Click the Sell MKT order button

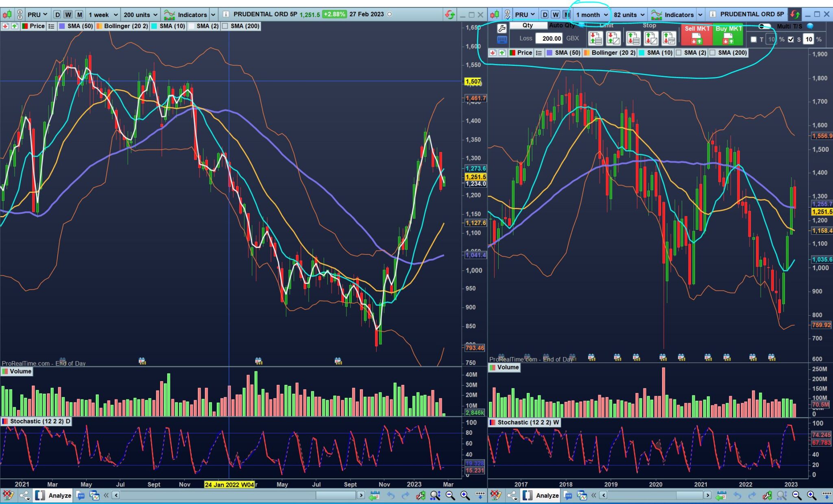696,35
